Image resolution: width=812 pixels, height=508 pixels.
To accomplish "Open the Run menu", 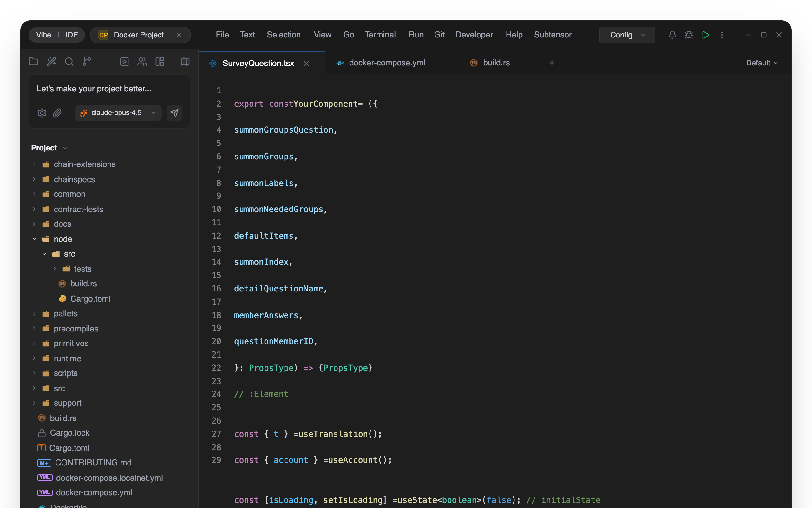I will (x=416, y=35).
